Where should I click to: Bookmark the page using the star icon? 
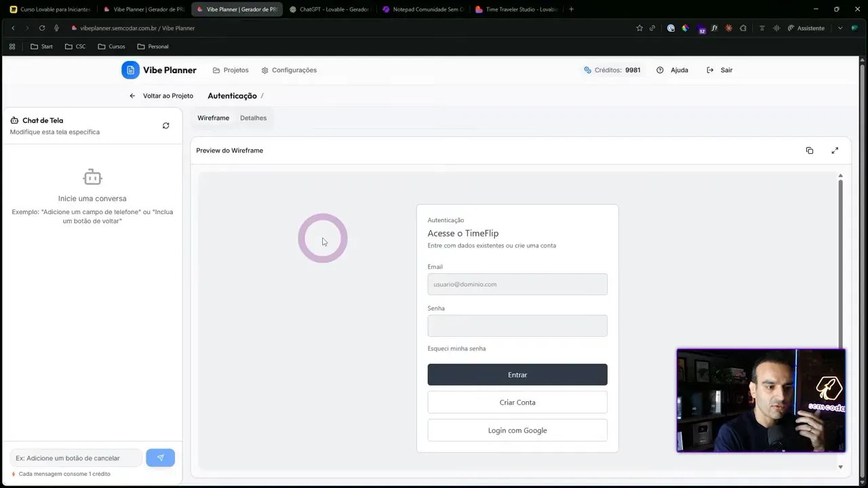point(639,28)
